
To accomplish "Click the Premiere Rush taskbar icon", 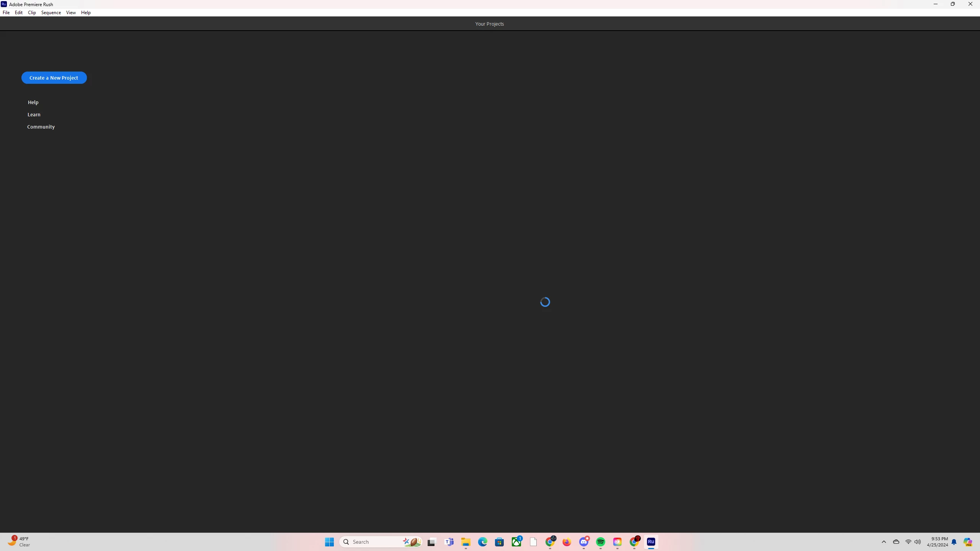I will tap(651, 542).
